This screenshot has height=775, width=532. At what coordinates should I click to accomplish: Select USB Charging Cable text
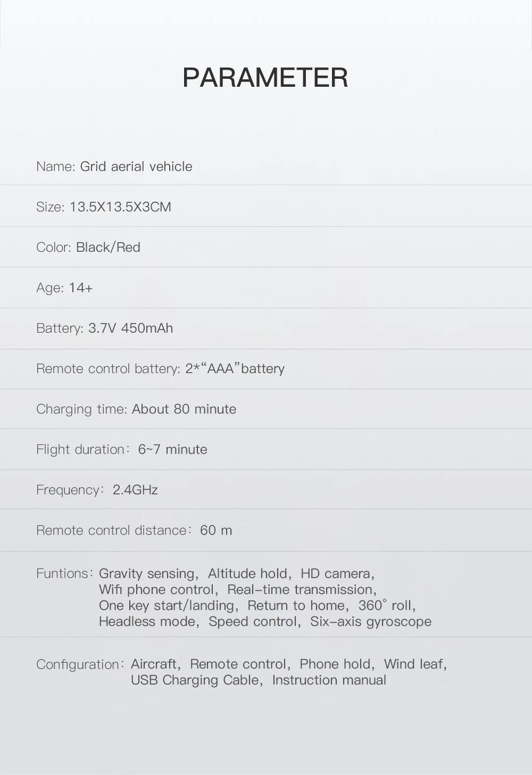coord(195,680)
